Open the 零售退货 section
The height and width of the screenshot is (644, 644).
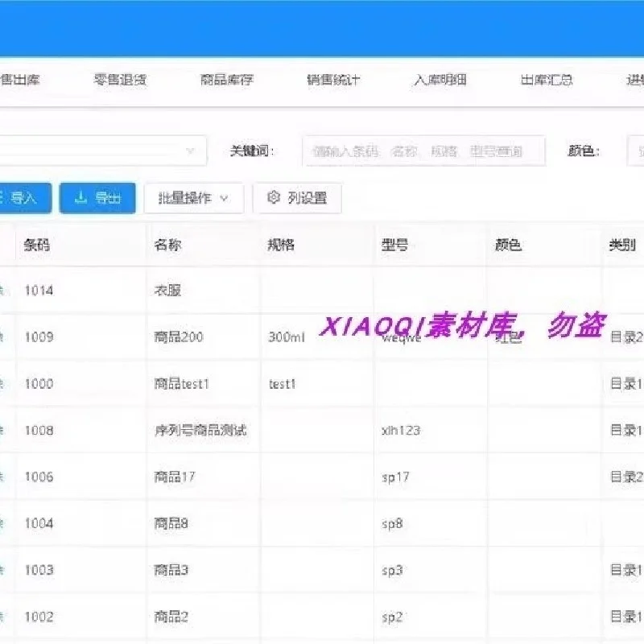coord(122,80)
